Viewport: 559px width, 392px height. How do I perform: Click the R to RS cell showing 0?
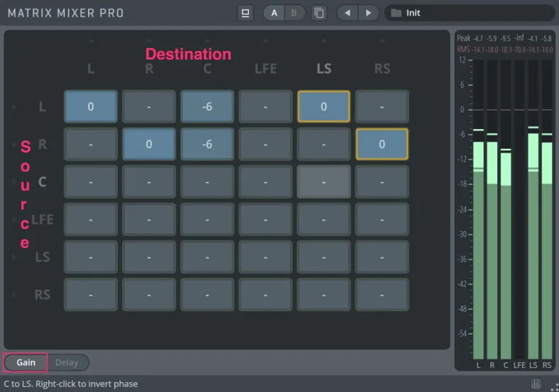pos(382,144)
